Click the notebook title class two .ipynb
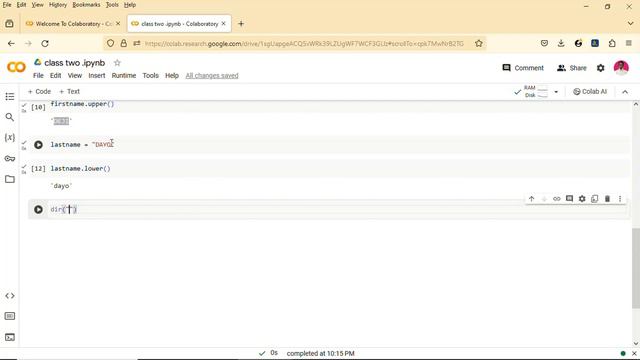This screenshot has height=360, width=640. (x=75, y=63)
